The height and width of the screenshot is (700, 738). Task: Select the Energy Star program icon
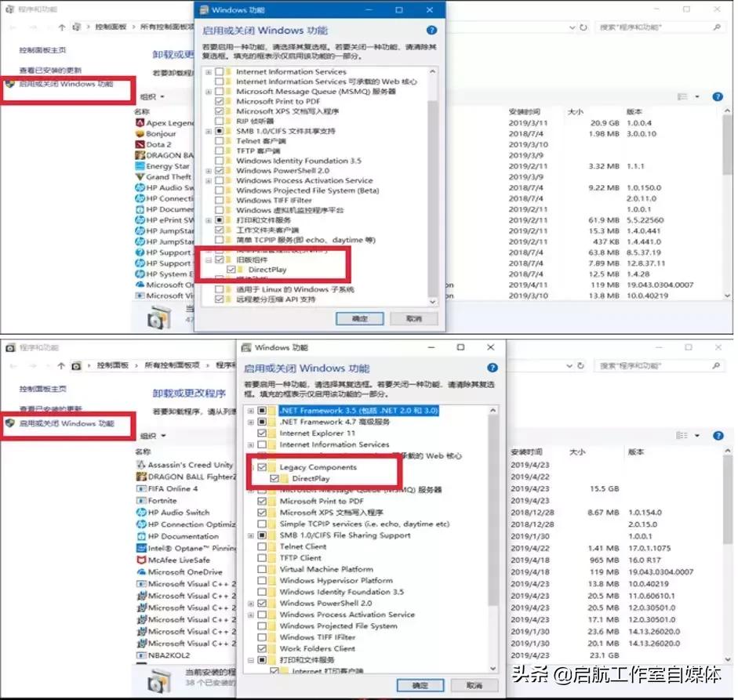click(140, 166)
